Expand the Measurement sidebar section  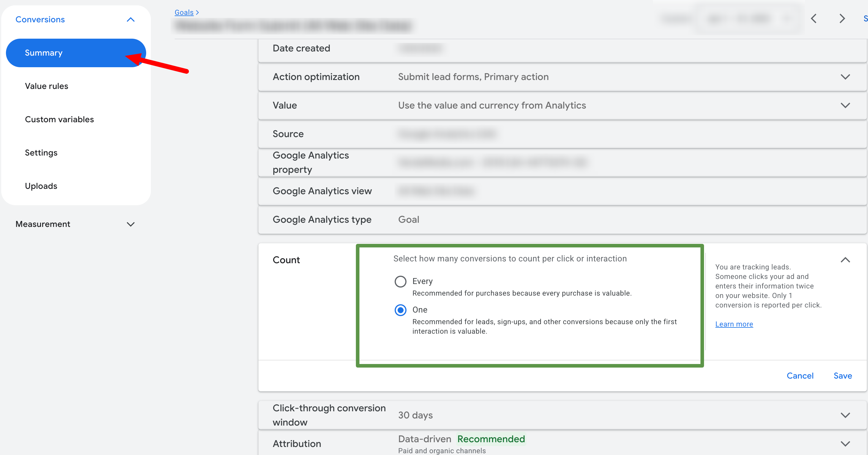(130, 224)
